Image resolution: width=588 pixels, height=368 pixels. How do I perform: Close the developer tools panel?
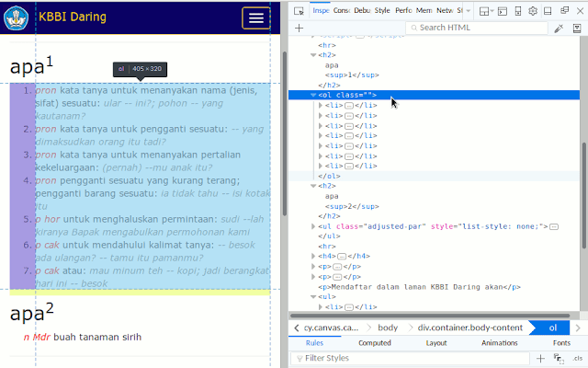pyautogui.click(x=580, y=11)
